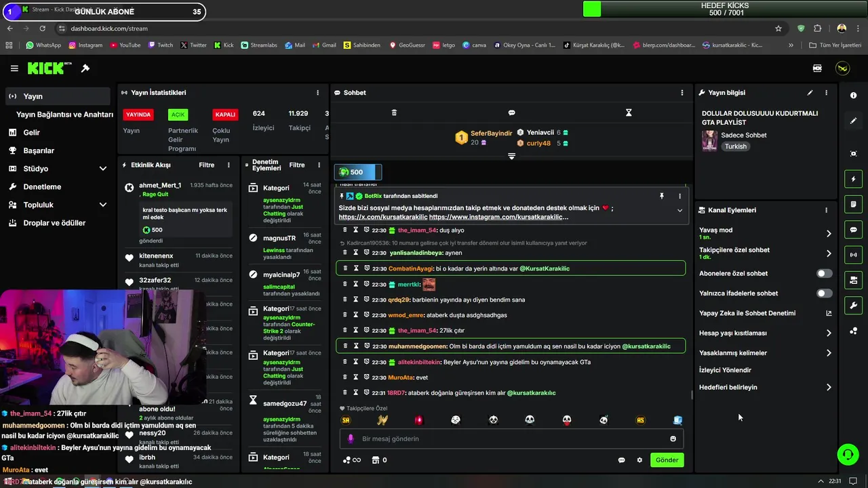Image resolution: width=868 pixels, height=488 pixels.
Task: Select the ice cube emote
Action: (x=677, y=420)
